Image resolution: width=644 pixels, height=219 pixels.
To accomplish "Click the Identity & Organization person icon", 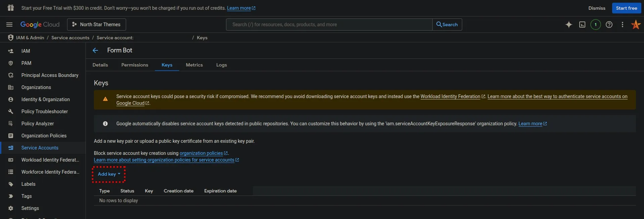I will pyautogui.click(x=11, y=99).
